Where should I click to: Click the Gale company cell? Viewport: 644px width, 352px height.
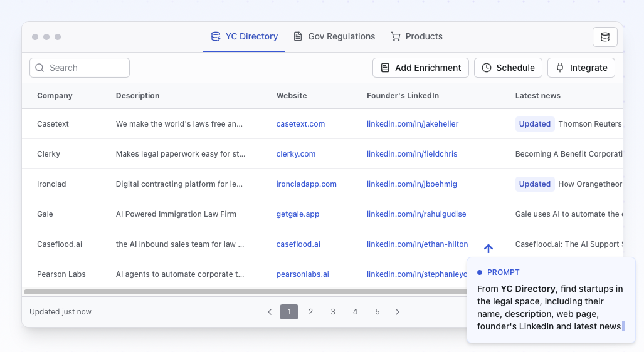click(45, 214)
